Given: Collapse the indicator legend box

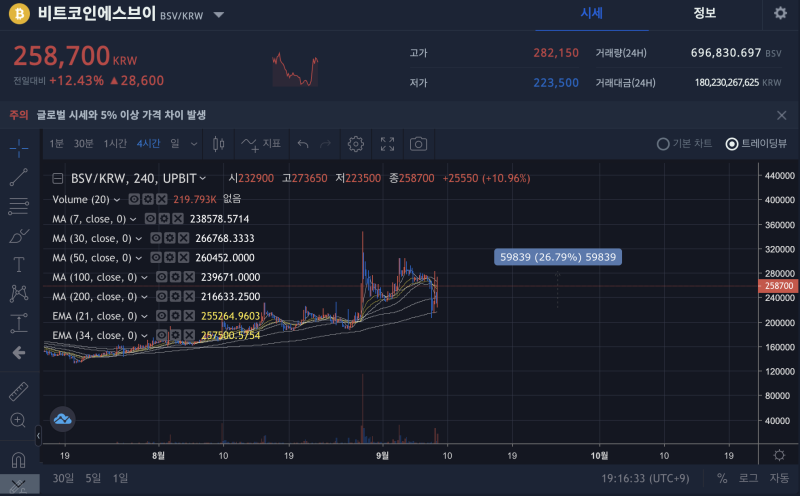Looking at the screenshot, I should click(58, 179).
